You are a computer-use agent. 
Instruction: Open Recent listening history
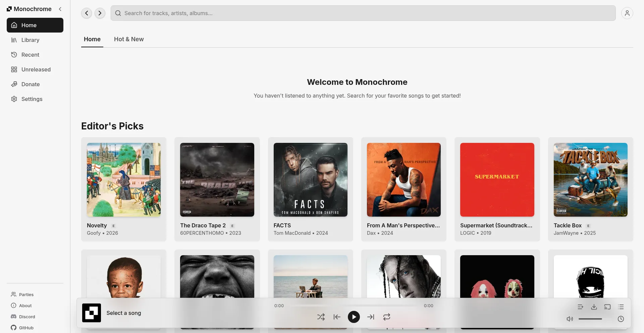[x=35, y=55]
